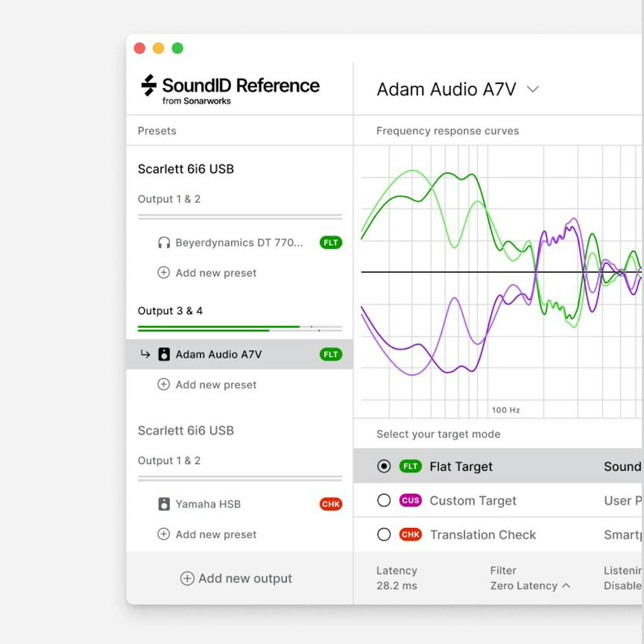Click the plus icon under Yamaha HSB preset
Image resolution: width=644 pixels, height=644 pixels.
(163, 534)
